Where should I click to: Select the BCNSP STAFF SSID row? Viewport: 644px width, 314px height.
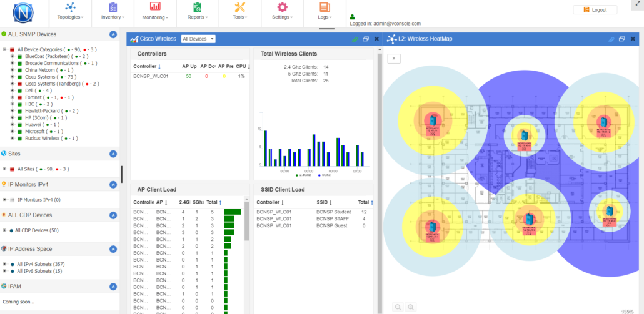click(314, 219)
